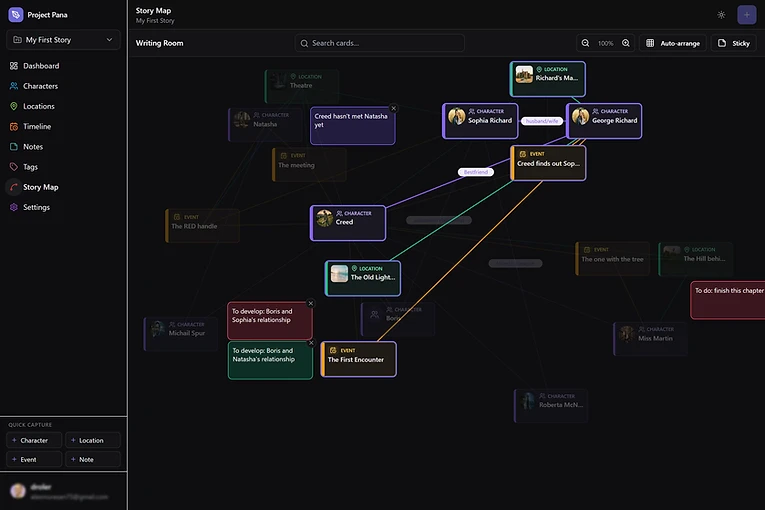Click the Boris character card
The height and width of the screenshot is (510, 765).
pos(398,319)
